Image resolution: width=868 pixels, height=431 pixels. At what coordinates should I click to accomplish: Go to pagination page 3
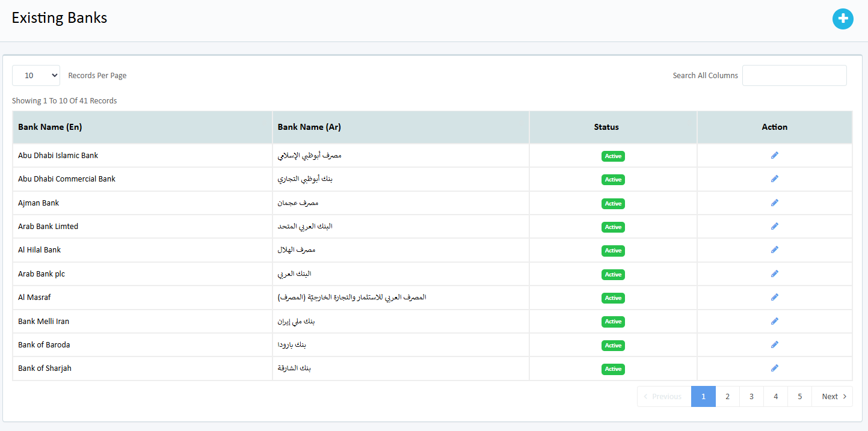click(751, 396)
